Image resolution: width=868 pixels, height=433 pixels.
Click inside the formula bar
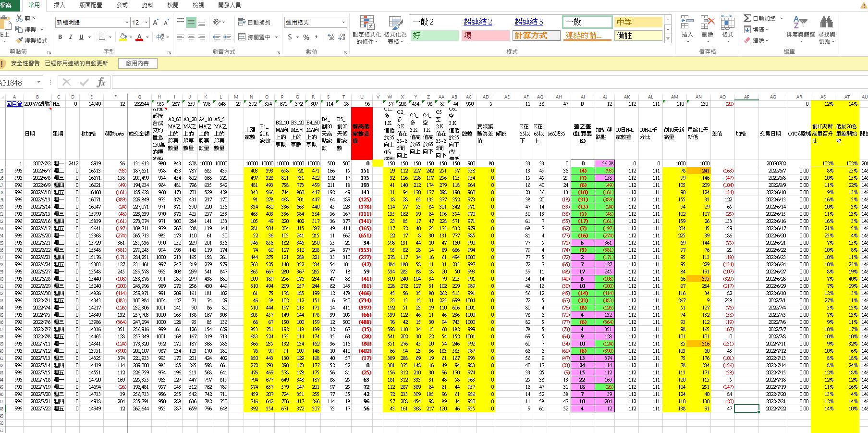489,83
